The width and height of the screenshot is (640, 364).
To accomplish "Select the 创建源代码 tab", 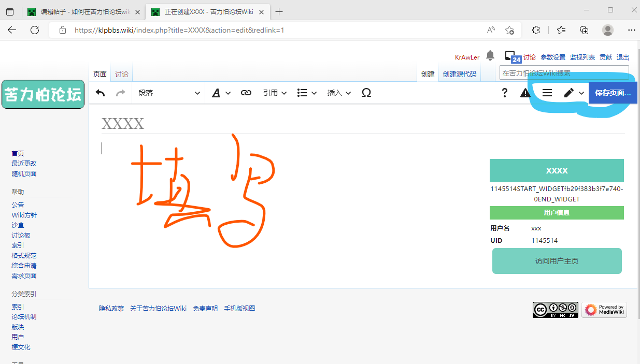I will (x=459, y=74).
